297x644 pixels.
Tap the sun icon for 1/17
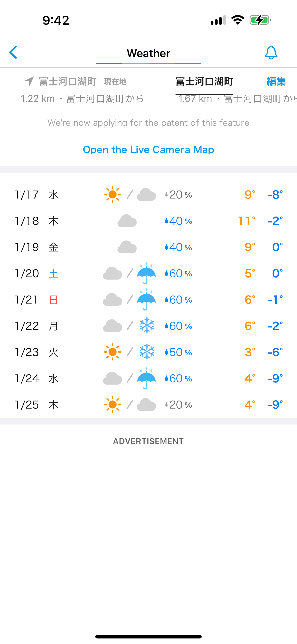pos(113,194)
